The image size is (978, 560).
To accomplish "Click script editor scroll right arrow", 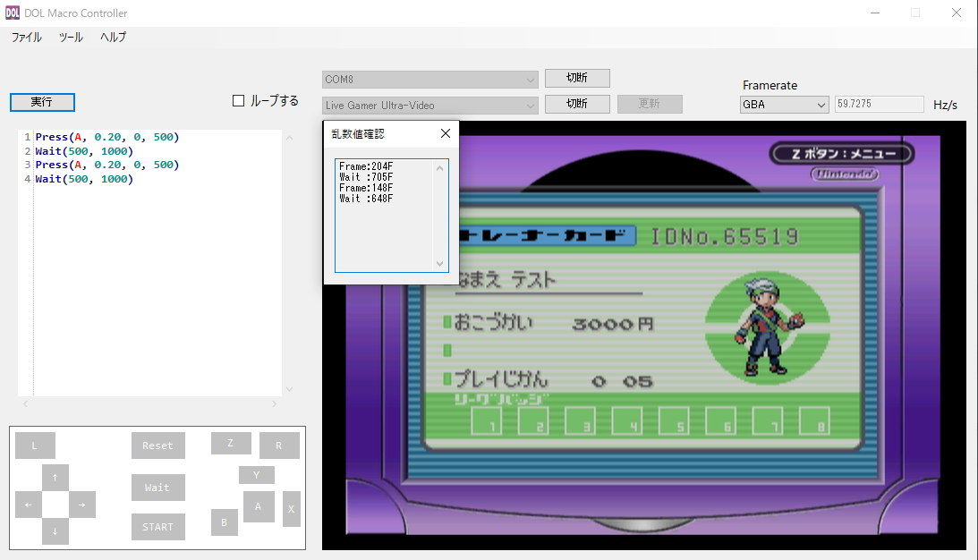I will [274, 404].
